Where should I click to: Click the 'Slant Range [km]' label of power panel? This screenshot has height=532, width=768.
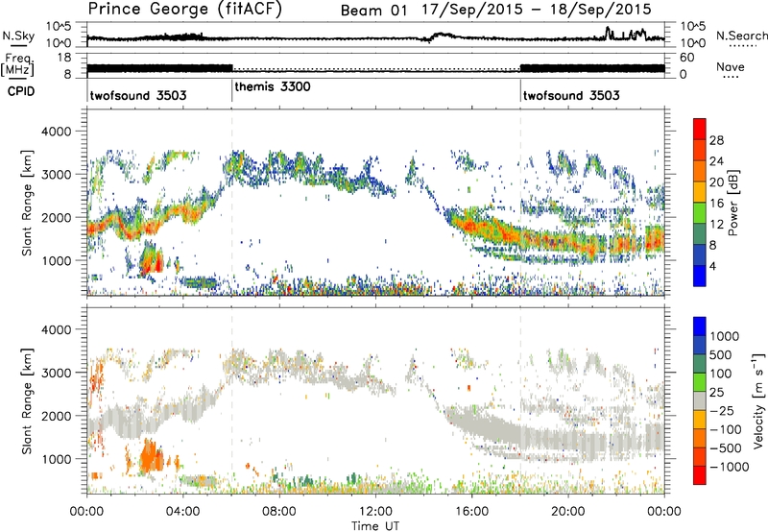point(27,203)
